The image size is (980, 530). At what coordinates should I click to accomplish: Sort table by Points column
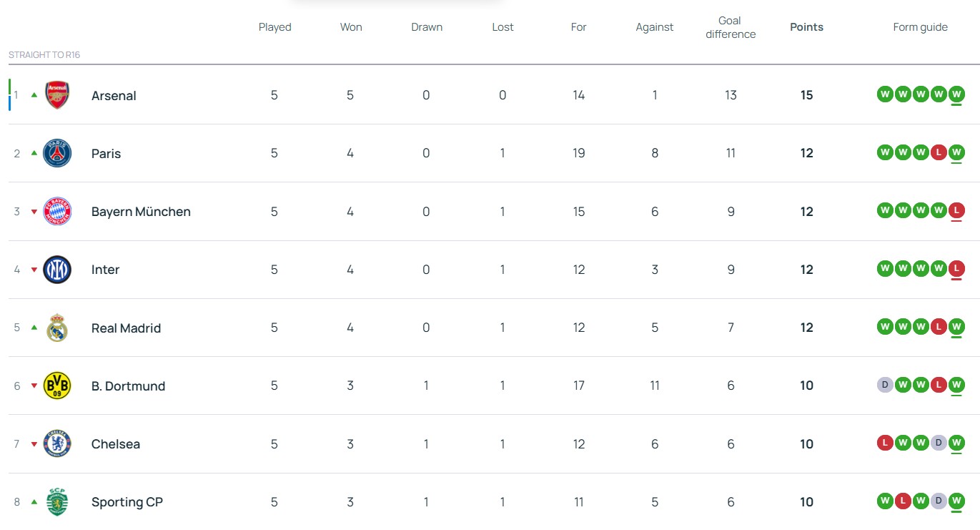click(806, 27)
